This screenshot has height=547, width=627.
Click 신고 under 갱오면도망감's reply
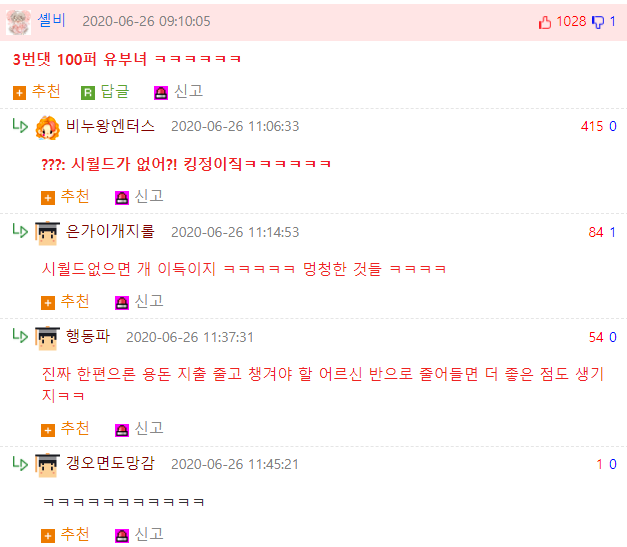140,535
